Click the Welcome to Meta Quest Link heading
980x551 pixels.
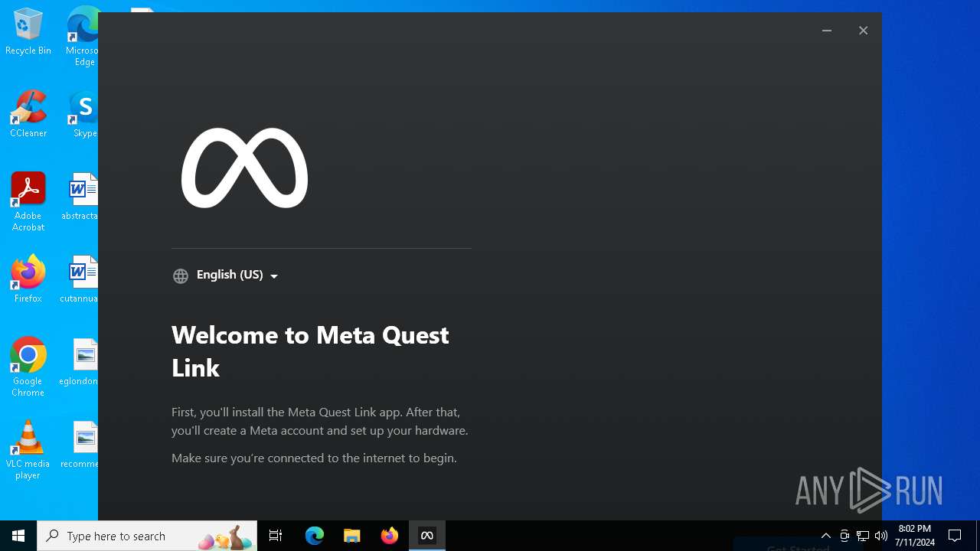click(x=310, y=351)
